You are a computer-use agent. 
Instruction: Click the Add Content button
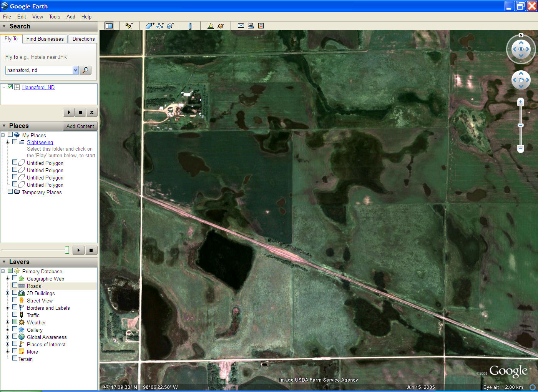coord(80,126)
